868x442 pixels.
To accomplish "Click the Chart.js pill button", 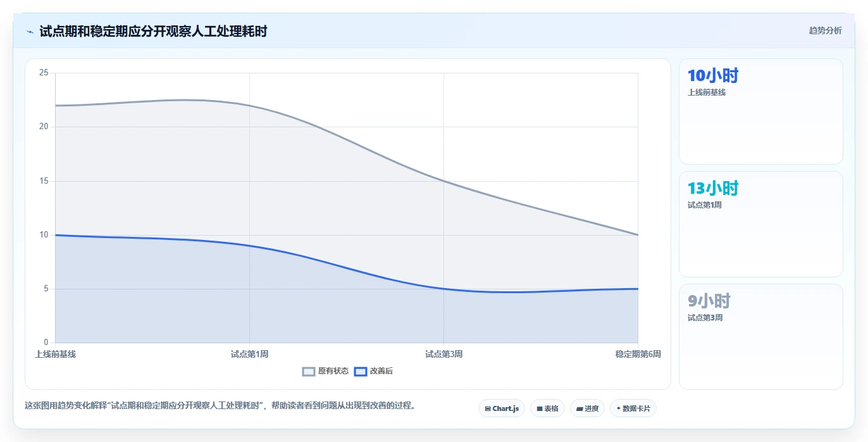I will click(x=502, y=408).
